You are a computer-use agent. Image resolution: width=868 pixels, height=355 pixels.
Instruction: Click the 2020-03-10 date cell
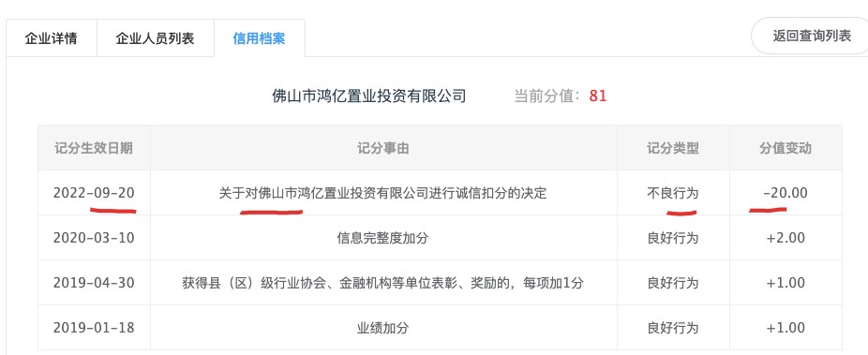pos(94,238)
